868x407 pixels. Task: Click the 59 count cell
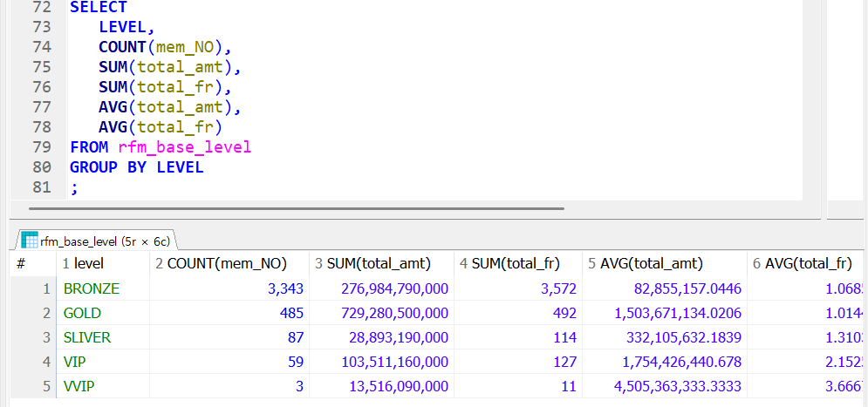229,362
